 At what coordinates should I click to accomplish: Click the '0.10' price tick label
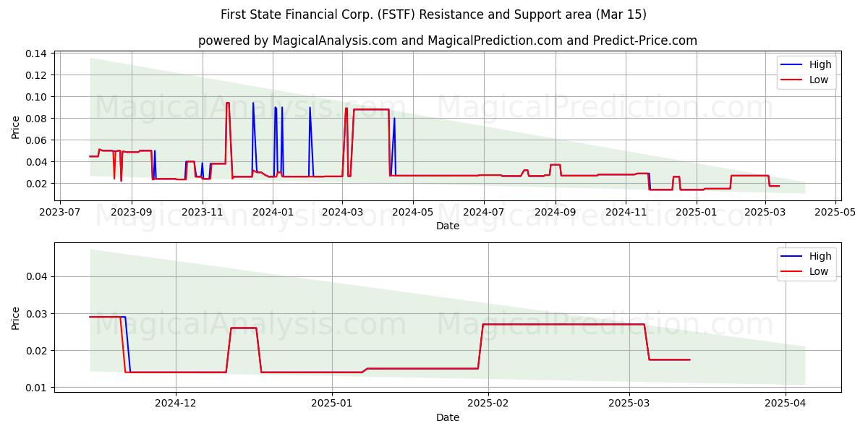click(37, 97)
